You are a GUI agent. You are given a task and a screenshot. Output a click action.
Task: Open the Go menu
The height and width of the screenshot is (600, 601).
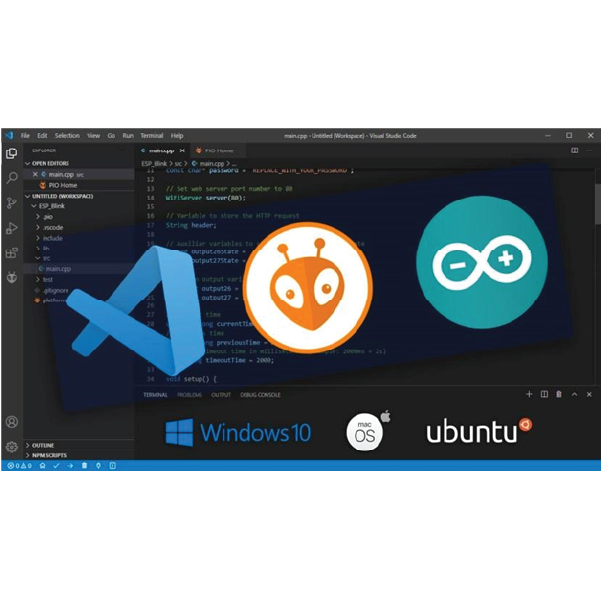point(111,135)
